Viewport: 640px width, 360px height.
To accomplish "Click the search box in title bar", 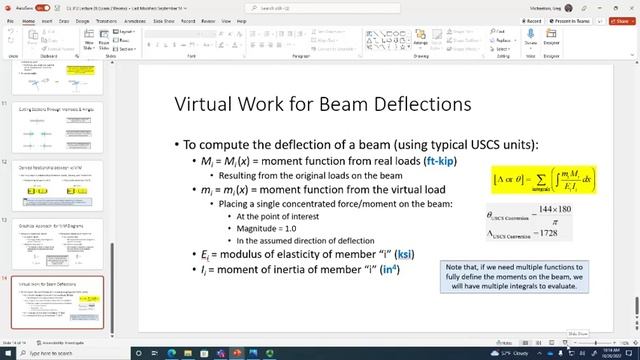I will click(x=322, y=8).
